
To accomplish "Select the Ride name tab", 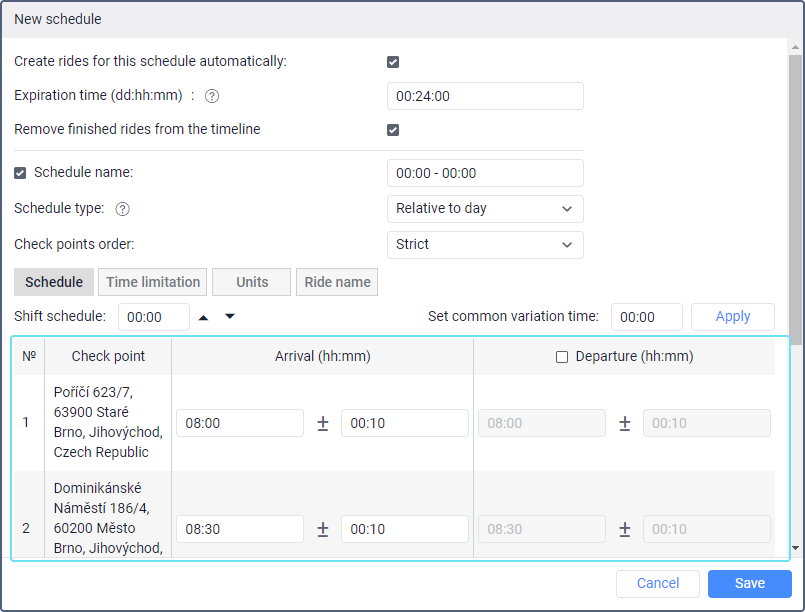I will click(337, 282).
